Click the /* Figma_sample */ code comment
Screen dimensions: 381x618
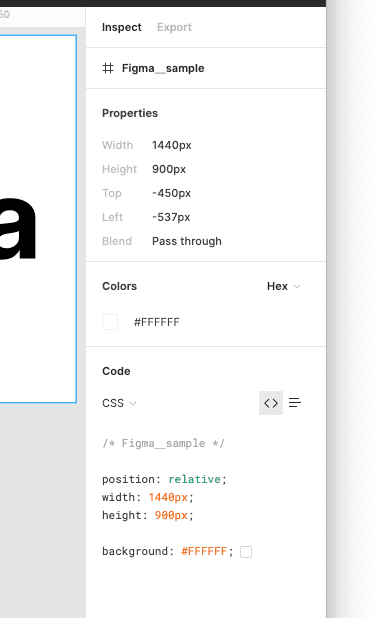164,443
